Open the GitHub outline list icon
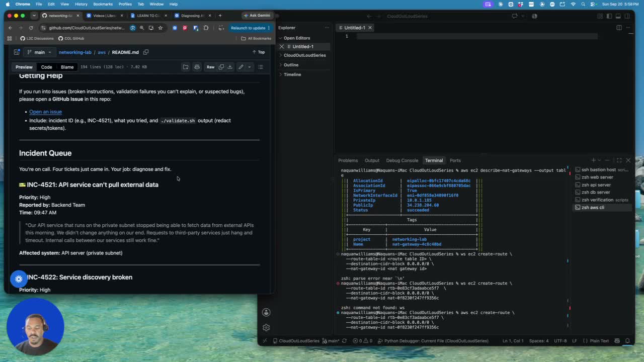644x362 pixels. click(x=260, y=67)
